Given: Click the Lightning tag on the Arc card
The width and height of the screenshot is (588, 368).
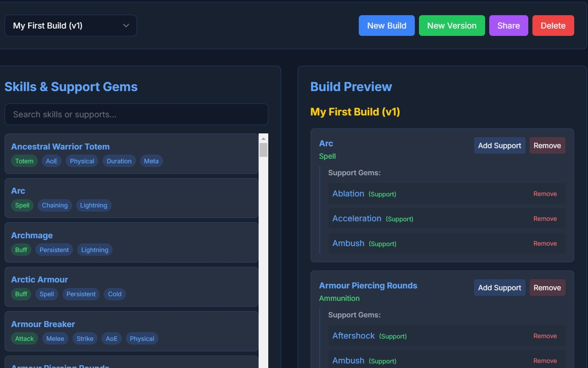Looking at the screenshot, I should point(94,205).
